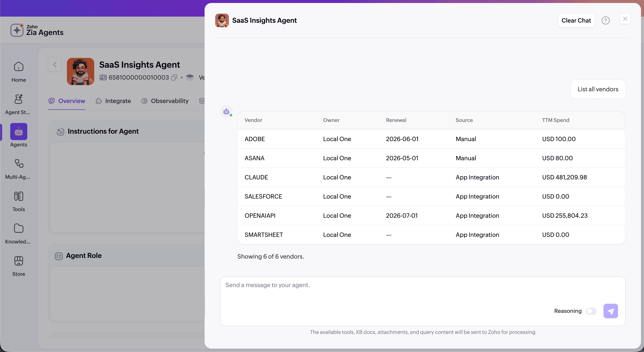The width and height of the screenshot is (644, 352).
Task: Send the message with paper plane button
Action: coord(611,311)
